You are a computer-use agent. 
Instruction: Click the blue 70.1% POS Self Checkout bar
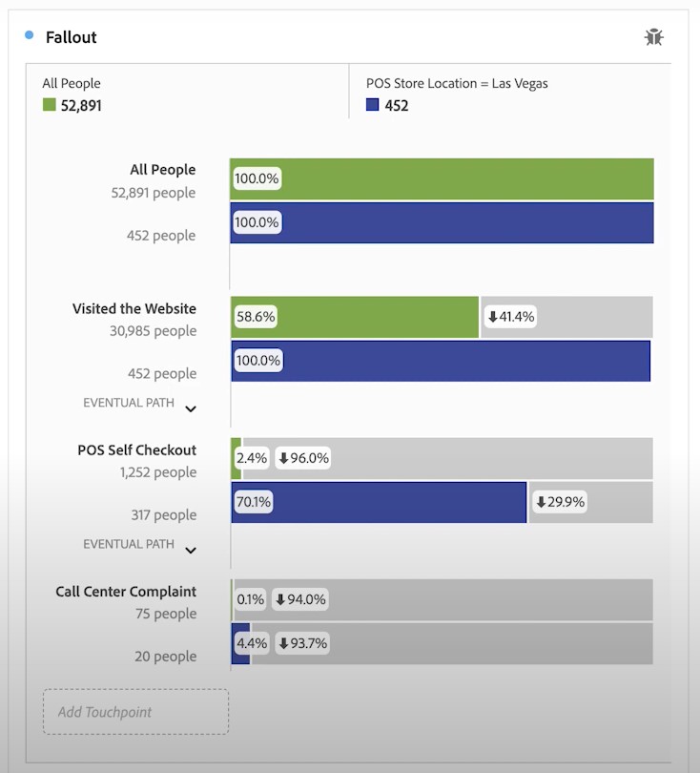[401, 502]
